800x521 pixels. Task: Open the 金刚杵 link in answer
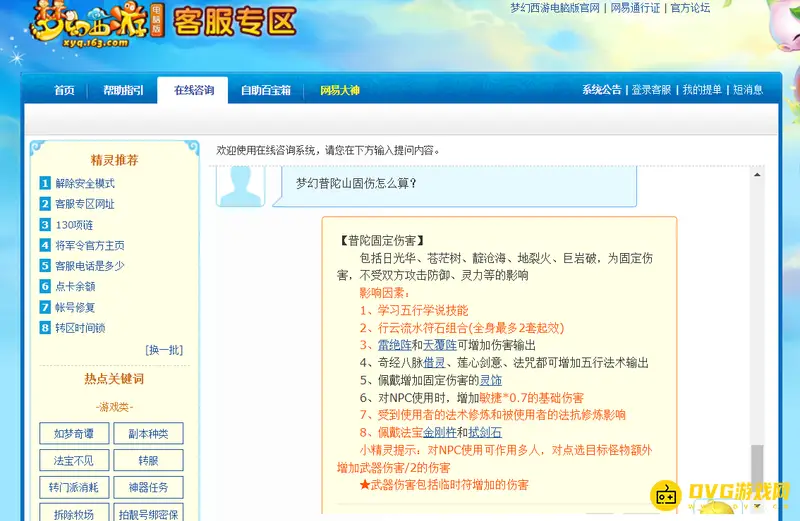(440, 433)
